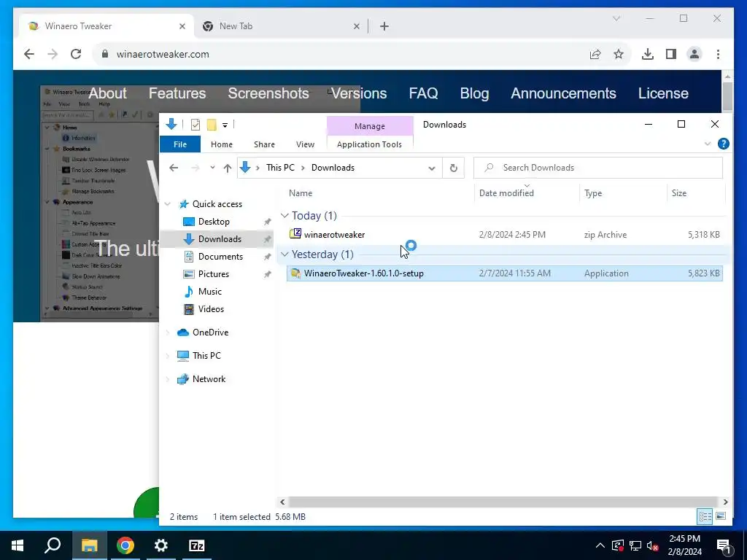The image size is (747, 560).
Task: Open 7-Zip from the taskbar
Action: click(x=197, y=545)
